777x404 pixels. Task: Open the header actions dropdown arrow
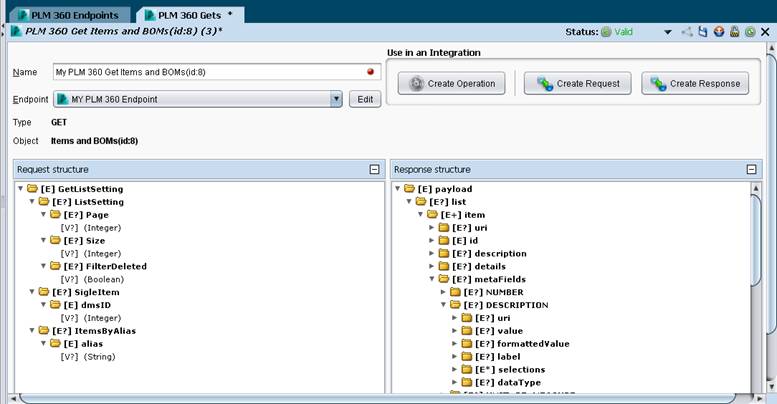click(x=667, y=32)
